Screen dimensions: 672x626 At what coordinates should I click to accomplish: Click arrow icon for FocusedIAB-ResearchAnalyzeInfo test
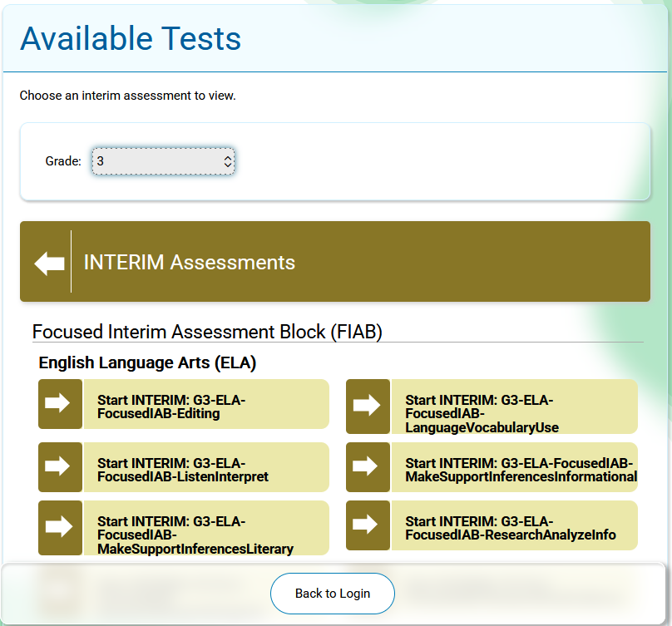click(x=366, y=525)
